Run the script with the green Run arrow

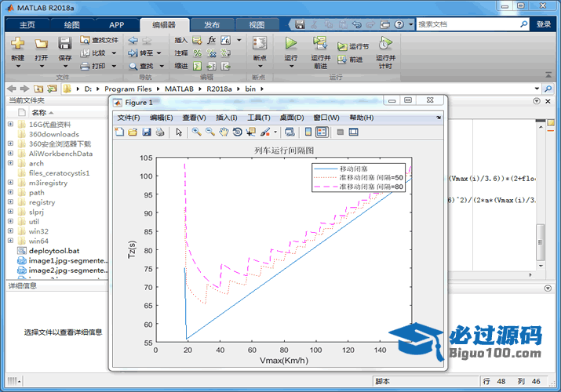(291, 43)
